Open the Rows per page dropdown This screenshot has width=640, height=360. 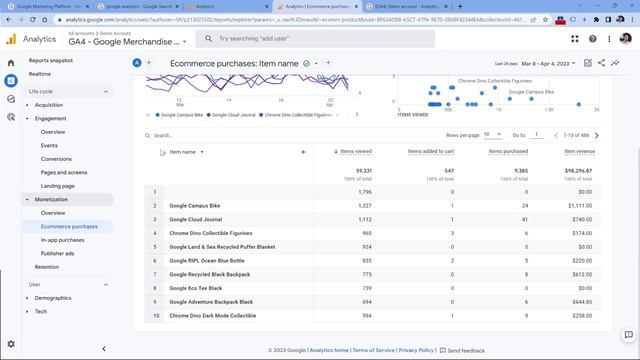coord(493,134)
